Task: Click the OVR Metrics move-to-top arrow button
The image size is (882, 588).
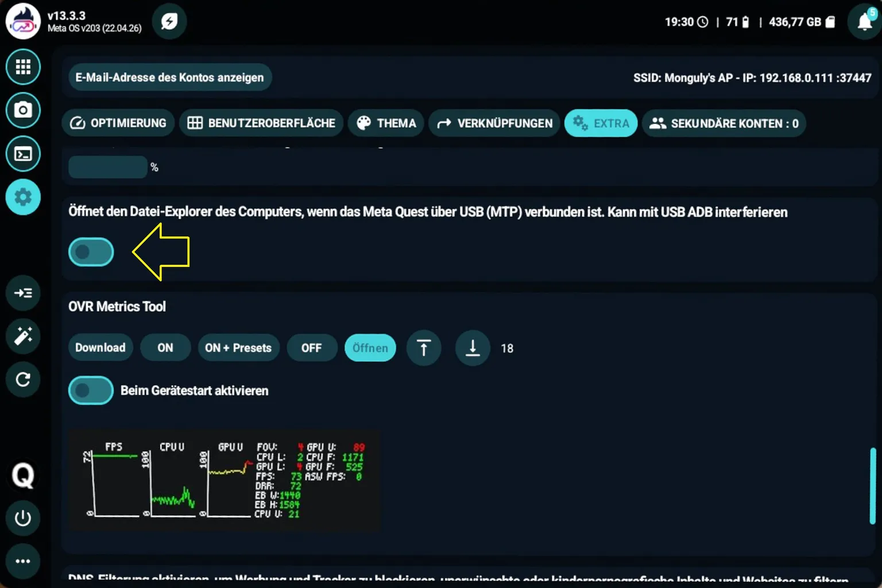Action: [x=424, y=348]
